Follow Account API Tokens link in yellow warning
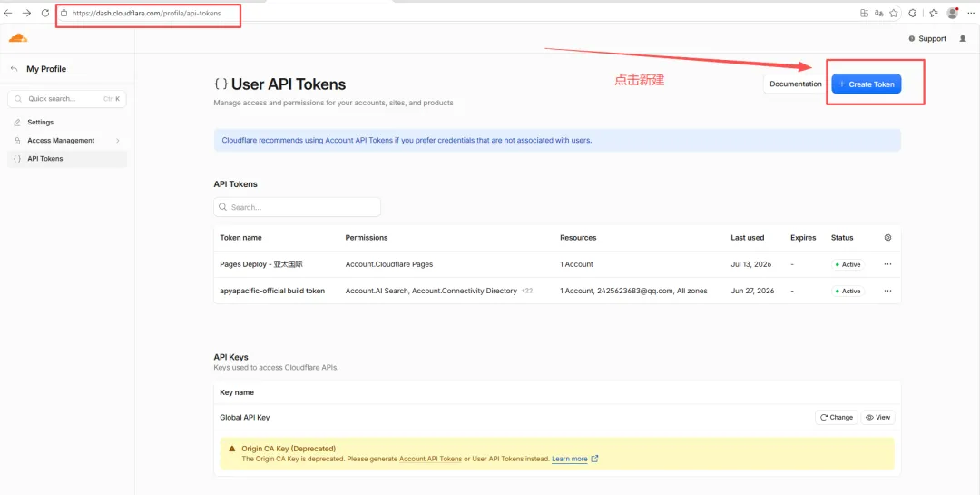The height and width of the screenshot is (495, 980). (x=430, y=459)
